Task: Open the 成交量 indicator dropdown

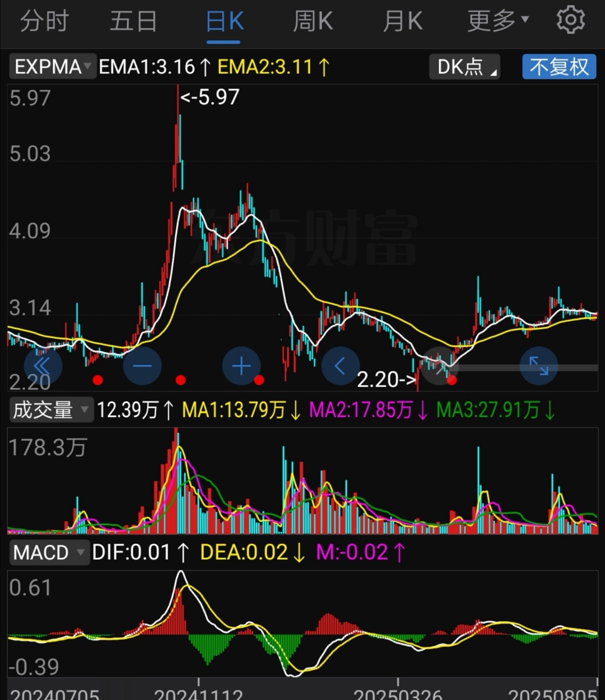Action: (50, 410)
